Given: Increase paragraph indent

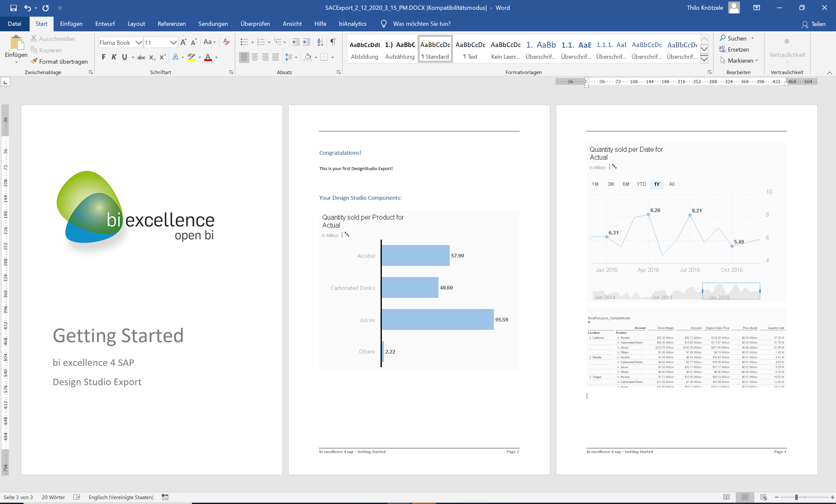Looking at the screenshot, I should coord(306,42).
